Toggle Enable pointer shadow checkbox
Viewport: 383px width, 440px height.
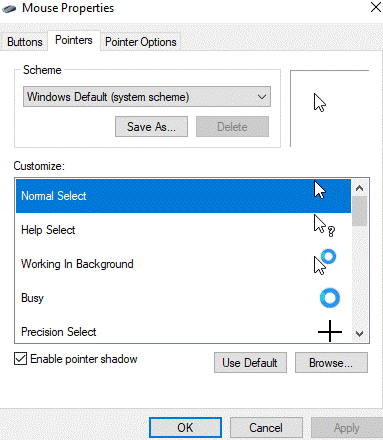click(20, 359)
